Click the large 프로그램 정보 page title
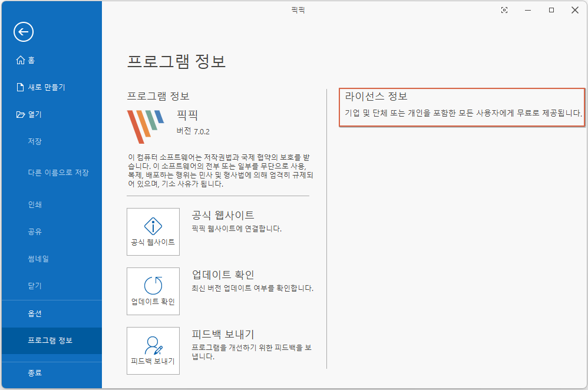Image resolution: width=588 pixels, height=390 pixels. click(176, 61)
